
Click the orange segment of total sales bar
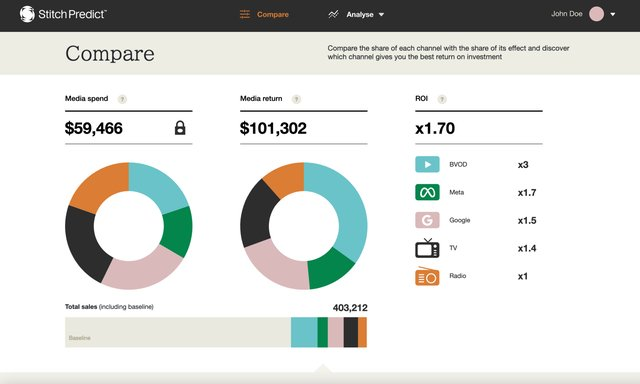coord(362,332)
